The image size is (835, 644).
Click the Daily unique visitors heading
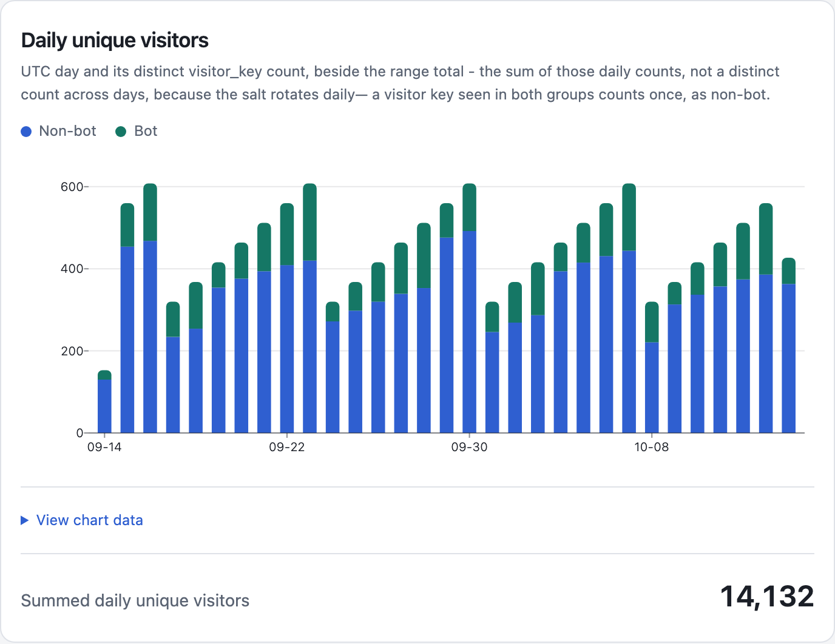pyautogui.click(x=115, y=41)
